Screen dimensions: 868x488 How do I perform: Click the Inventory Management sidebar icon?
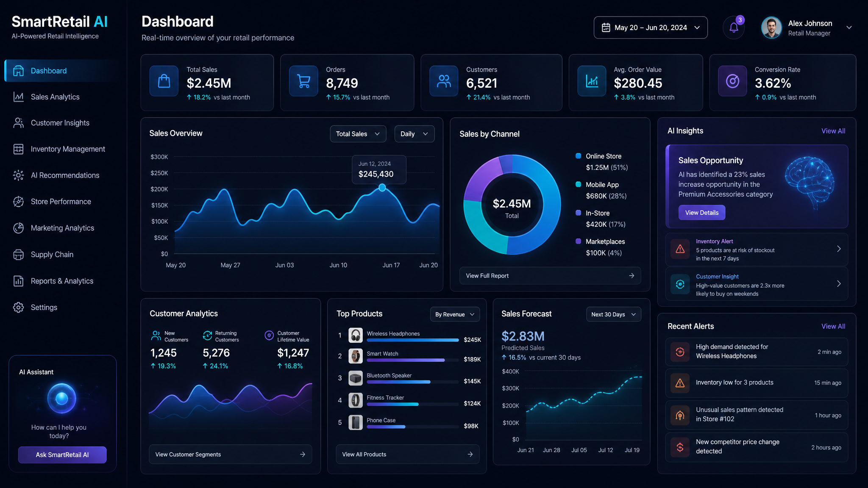coord(18,149)
